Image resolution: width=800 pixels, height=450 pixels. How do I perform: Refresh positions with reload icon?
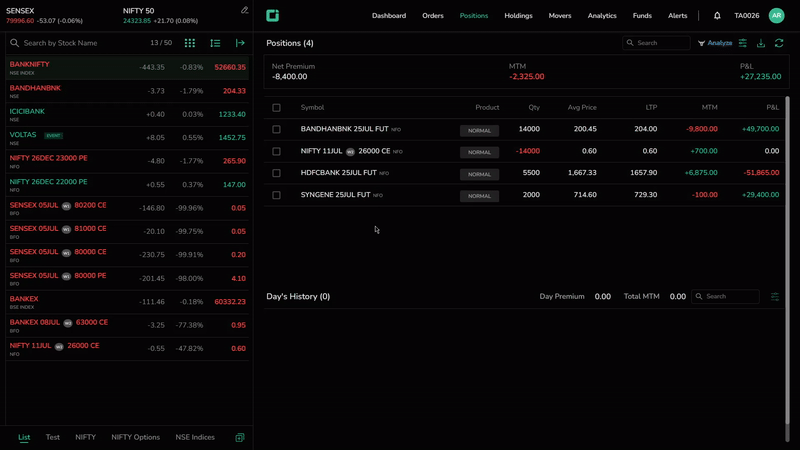tap(779, 43)
